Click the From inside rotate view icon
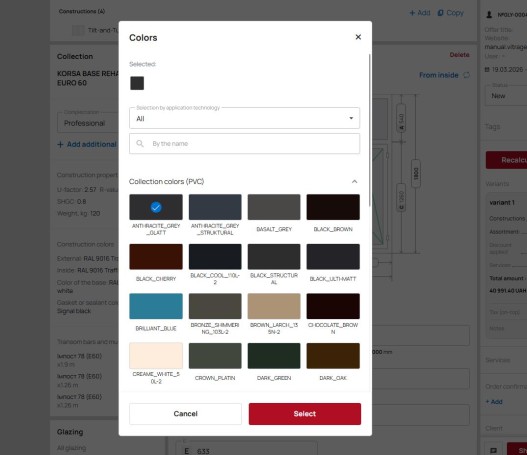The width and height of the screenshot is (527, 455). [x=467, y=75]
